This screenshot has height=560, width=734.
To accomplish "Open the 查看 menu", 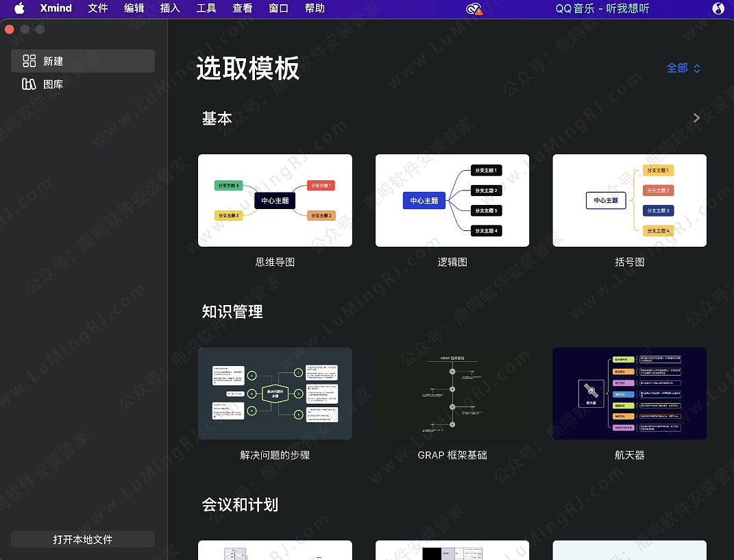I will click(x=242, y=9).
